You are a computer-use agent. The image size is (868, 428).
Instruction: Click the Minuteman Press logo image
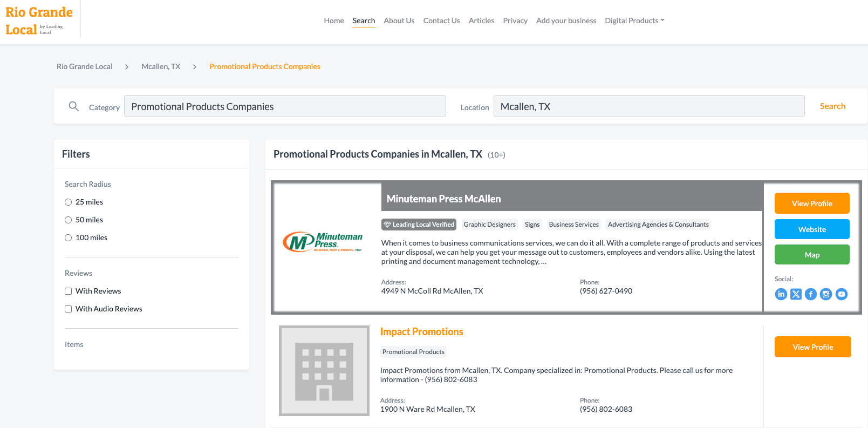(x=323, y=242)
